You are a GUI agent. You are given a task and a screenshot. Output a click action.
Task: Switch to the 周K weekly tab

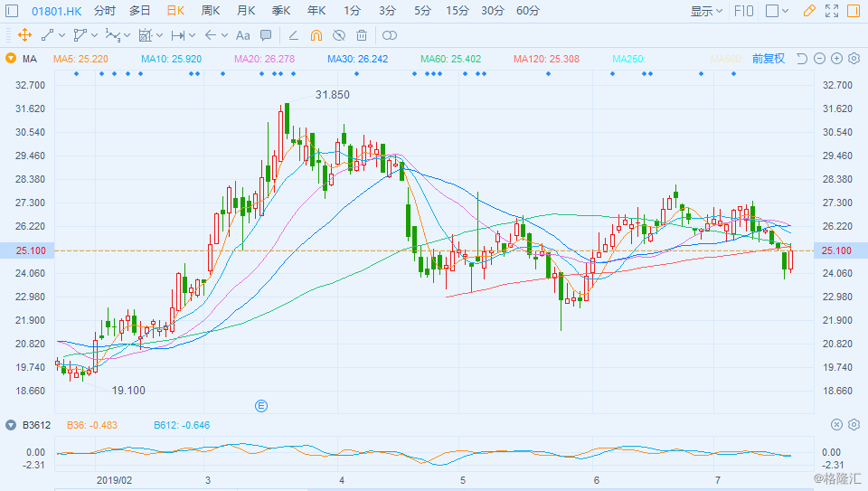coord(211,11)
